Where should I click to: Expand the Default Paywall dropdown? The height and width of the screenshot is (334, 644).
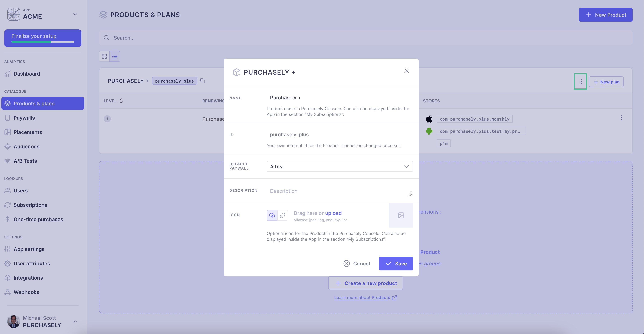click(x=340, y=167)
